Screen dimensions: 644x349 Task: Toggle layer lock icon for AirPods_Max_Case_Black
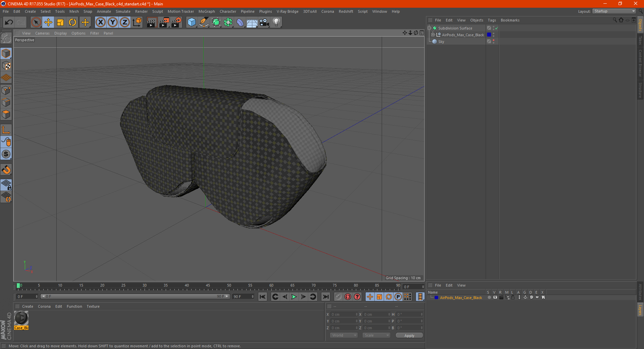click(x=513, y=297)
